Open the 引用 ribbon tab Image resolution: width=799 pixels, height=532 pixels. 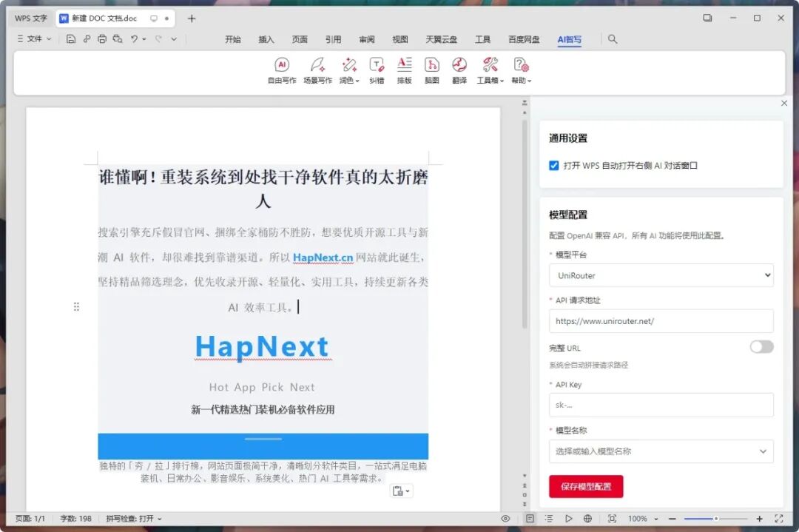(333, 39)
